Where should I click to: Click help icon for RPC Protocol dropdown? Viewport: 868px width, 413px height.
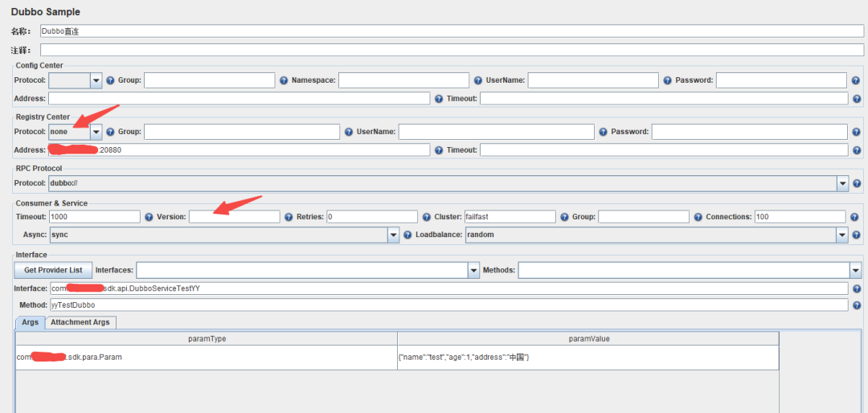[857, 183]
